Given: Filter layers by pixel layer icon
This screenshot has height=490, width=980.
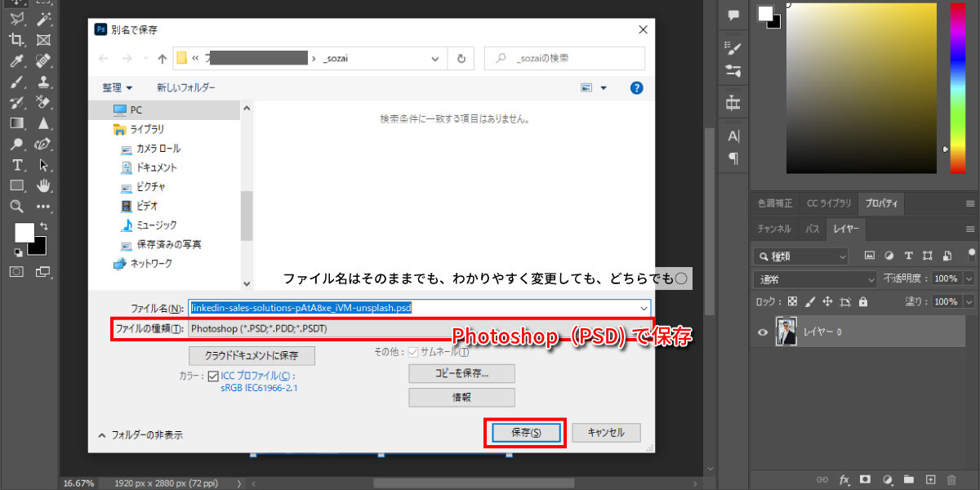Looking at the screenshot, I should click(x=870, y=256).
